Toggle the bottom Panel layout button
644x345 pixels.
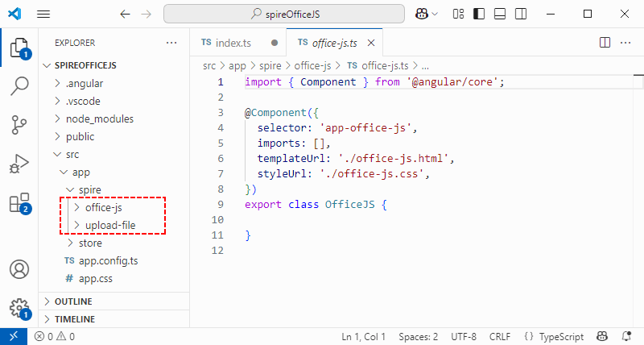[500, 14]
